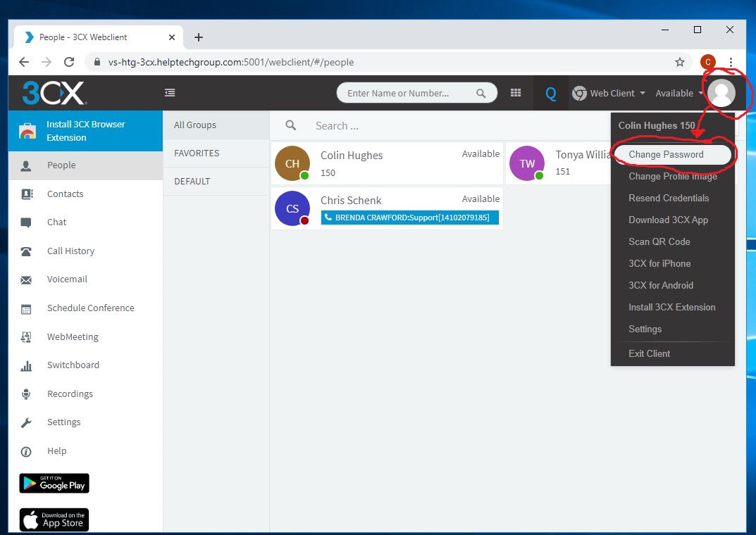Click the Settings wrench icon
This screenshot has width=756, height=535.
tap(26, 423)
